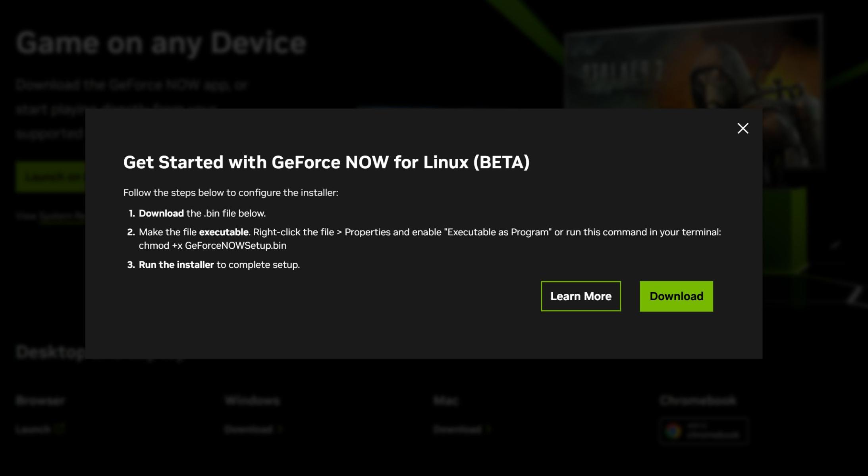868x476 pixels.
Task: Click the chevron arrow next to Mac Download
Action: [489, 429]
